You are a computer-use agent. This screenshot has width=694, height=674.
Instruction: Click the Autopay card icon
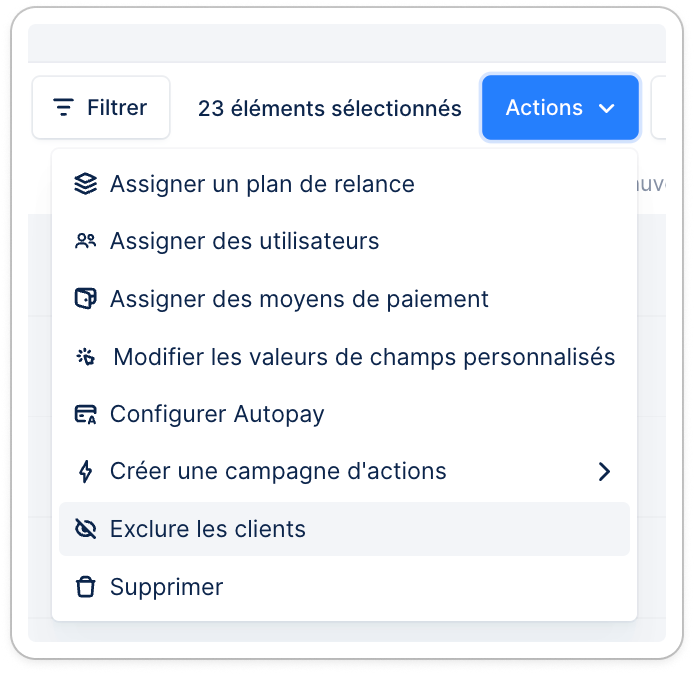coord(85,414)
